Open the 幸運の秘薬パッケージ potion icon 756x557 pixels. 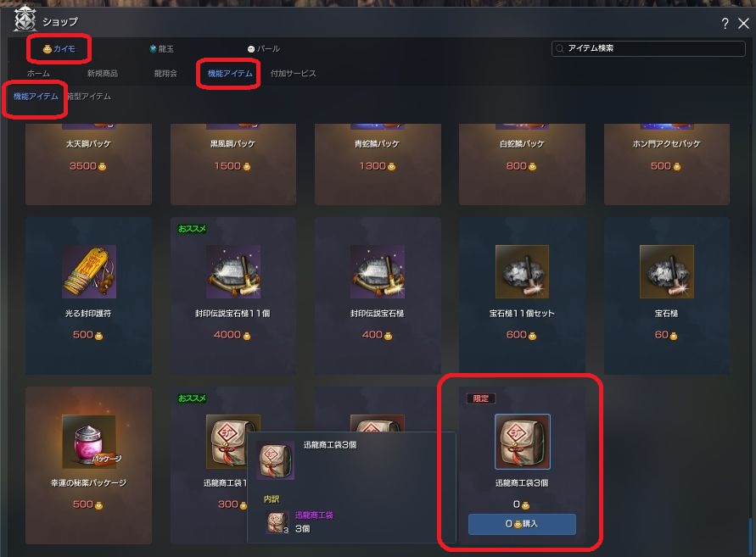point(89,442)
